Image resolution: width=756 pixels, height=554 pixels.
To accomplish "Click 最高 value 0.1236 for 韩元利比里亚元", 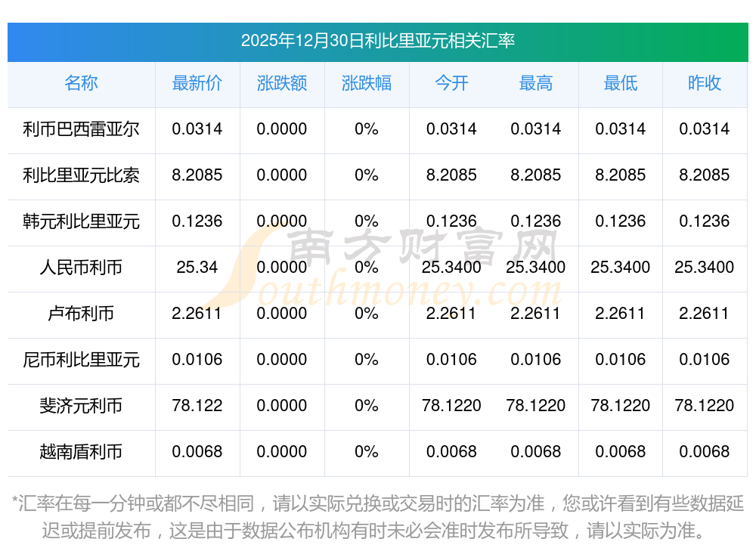I will (536, 221).
